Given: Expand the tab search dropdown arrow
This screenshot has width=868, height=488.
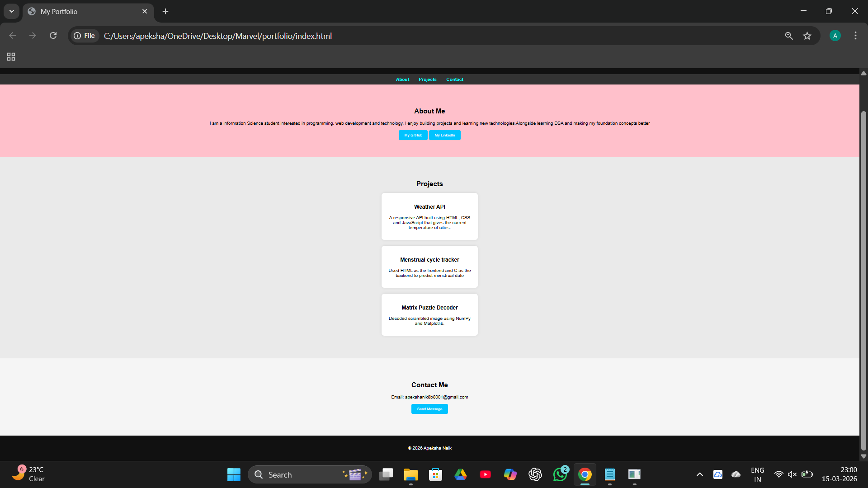Looking at the screenshot, I should coord(11,11).
